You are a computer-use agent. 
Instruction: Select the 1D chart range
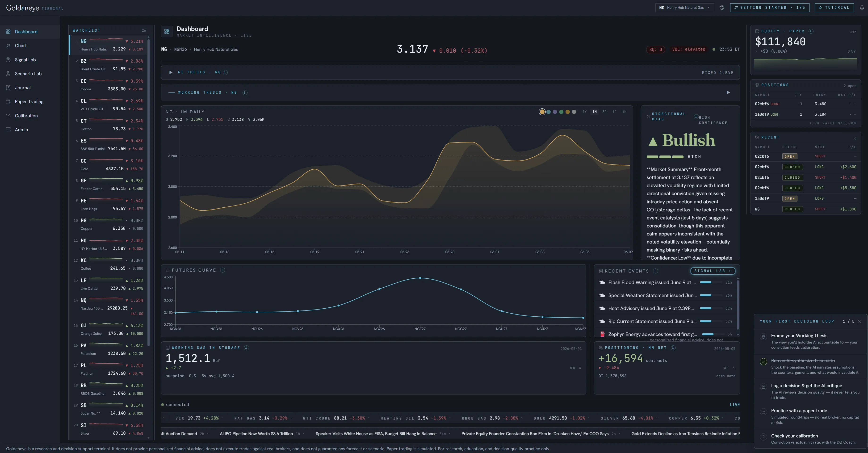point(614,112)
